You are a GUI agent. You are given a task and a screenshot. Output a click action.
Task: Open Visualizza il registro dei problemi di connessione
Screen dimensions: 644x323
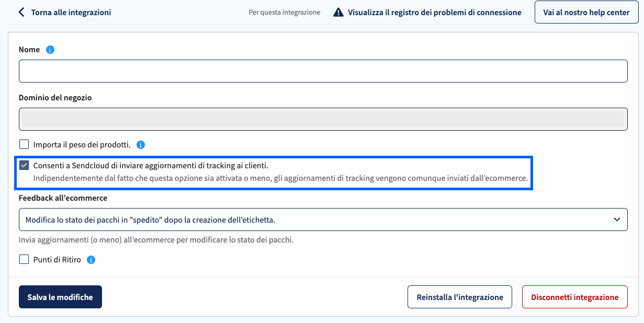[435, 12]
